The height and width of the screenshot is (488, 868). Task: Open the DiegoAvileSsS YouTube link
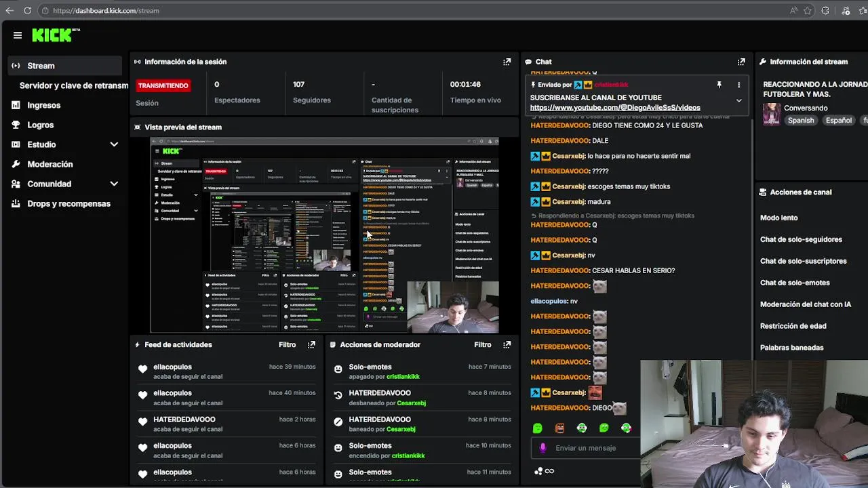pyautogui.click(x=615, y=107)
